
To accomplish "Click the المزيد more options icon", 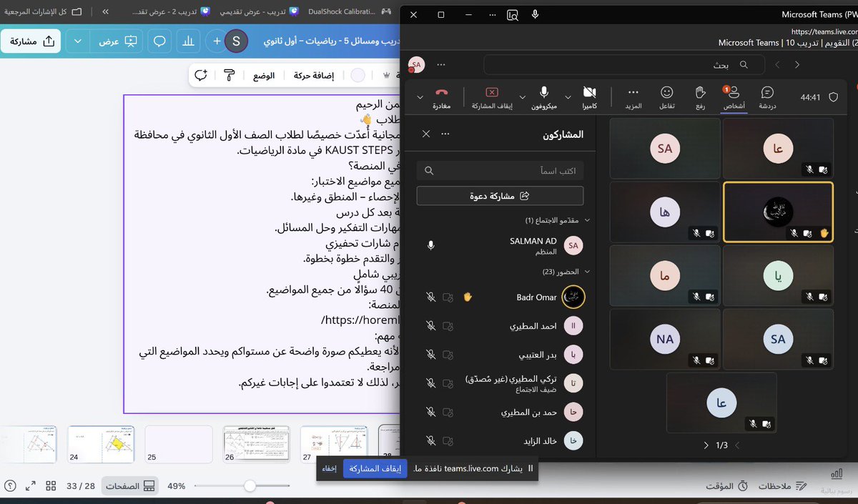I will [633, 94].
